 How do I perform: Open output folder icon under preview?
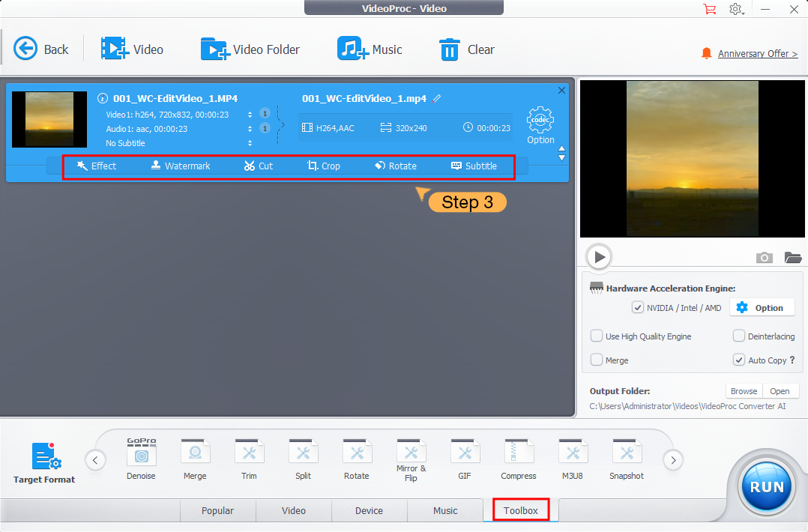[792, 257]
